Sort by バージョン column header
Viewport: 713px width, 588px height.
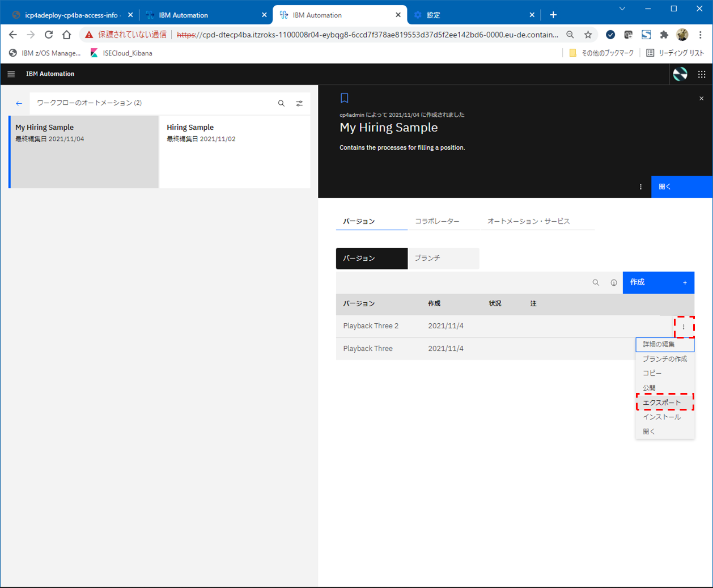point(359,304)
